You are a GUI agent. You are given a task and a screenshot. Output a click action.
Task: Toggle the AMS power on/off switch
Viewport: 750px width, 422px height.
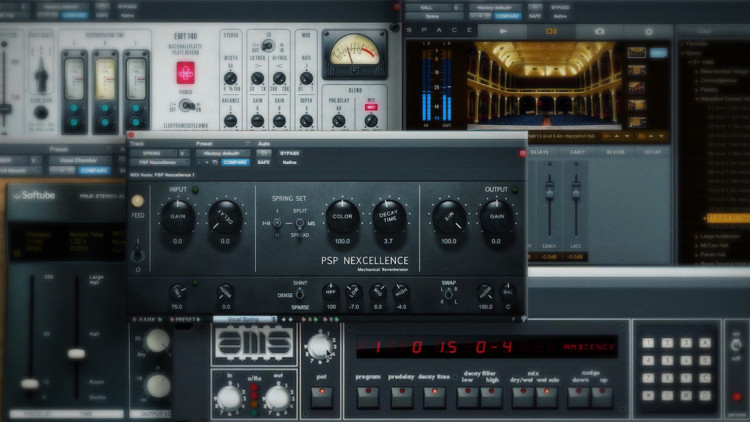[736, 344]
